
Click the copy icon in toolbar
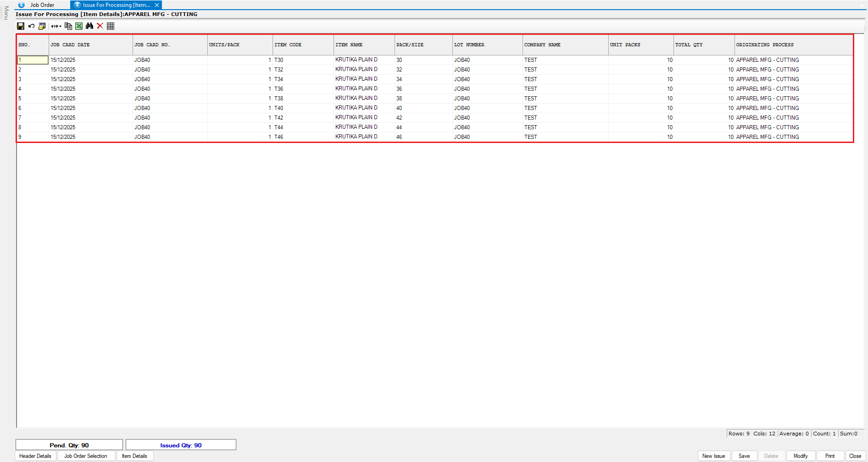pyautogui.click(x=68, y=26)
